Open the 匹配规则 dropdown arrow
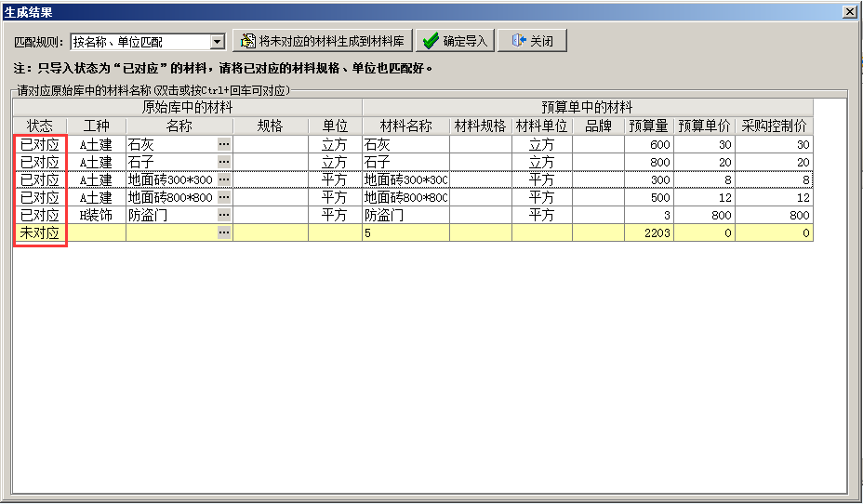Screen dimensions: 863x504 coord(218,42)
